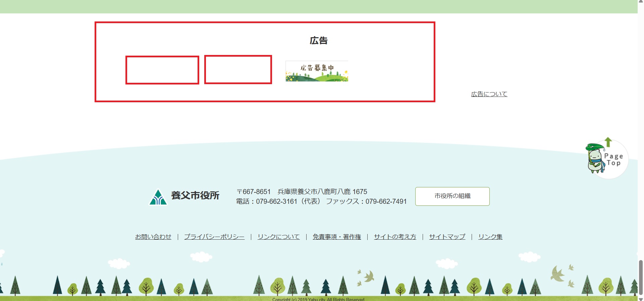The height and width of the screenshot is (301, 644).
Task: Open the 広告について link
Action: [x=489, y=94]
